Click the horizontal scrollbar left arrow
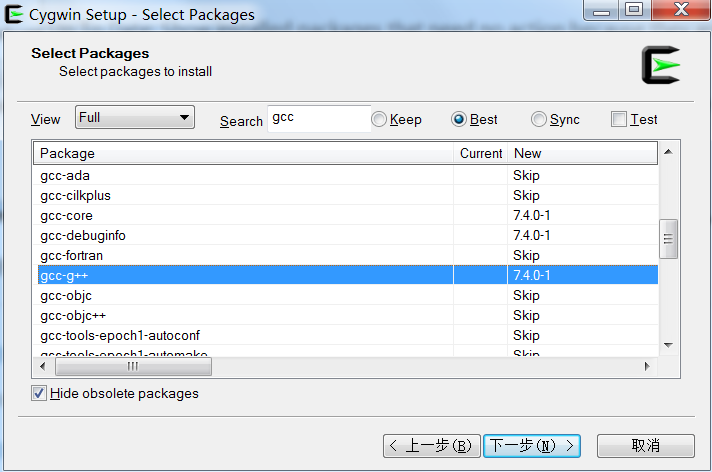 (43, 366)
